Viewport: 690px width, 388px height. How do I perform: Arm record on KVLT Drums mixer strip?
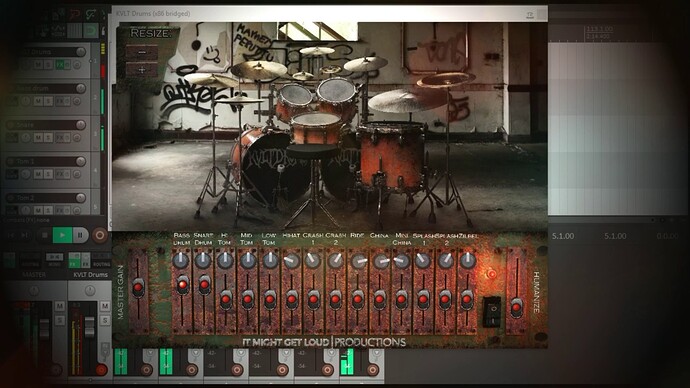(101, 370)
